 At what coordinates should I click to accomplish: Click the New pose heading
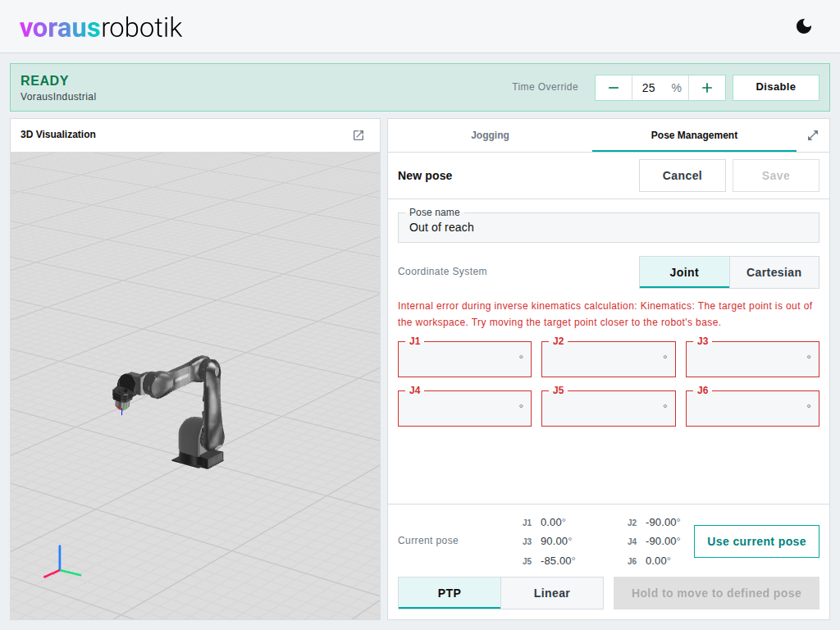pos(425,176)
